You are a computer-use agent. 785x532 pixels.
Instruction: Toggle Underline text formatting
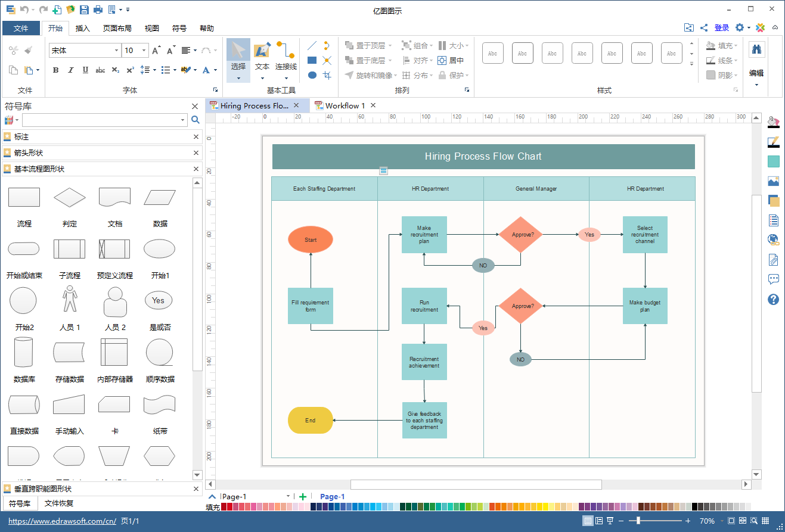pyautogui.click(x=85, y=70)
